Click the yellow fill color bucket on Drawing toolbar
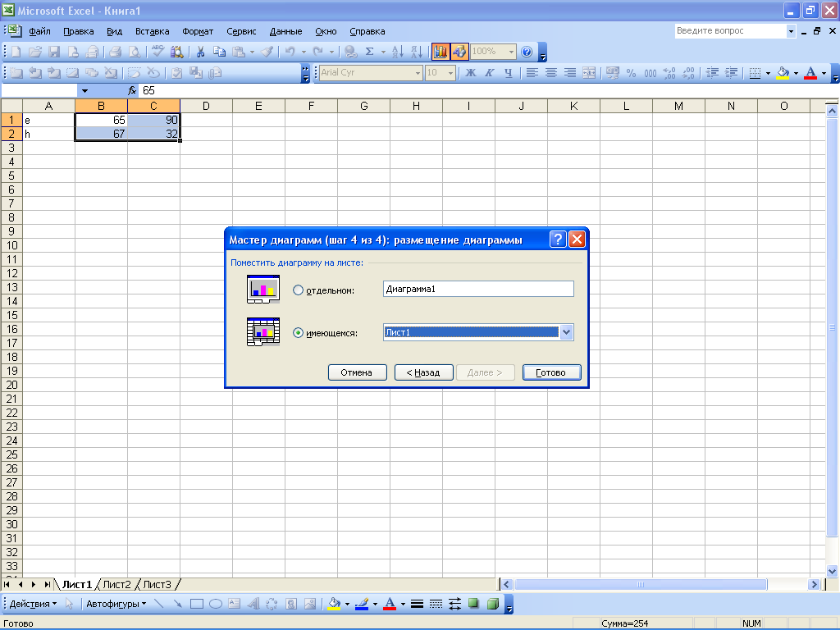840x630 pixels. (x=334, y=604)
